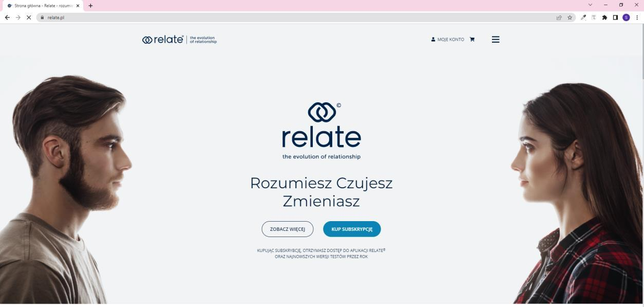Image resolution: width=644 pixels, height=307 pixels.
Task: Open the Chrome profile avatar
Action: point(626,17)
